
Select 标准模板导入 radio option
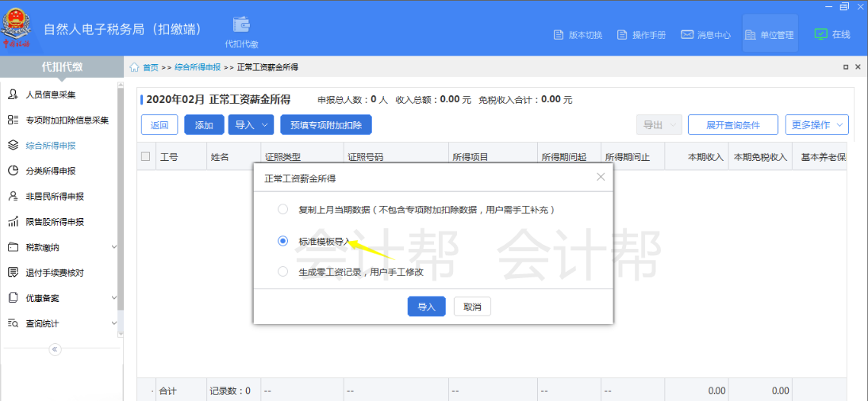pos(283,242)
